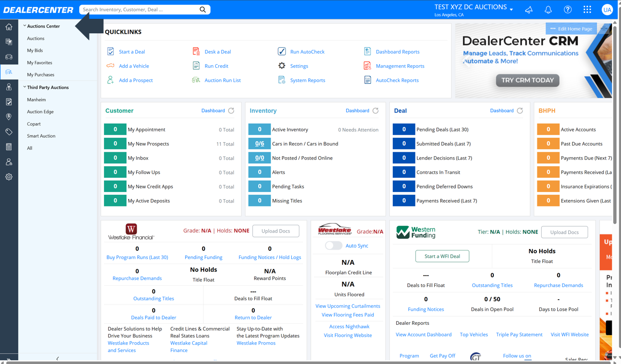Open the notifications bell
This screenshot has width=621, height=364.
point(548,10)
